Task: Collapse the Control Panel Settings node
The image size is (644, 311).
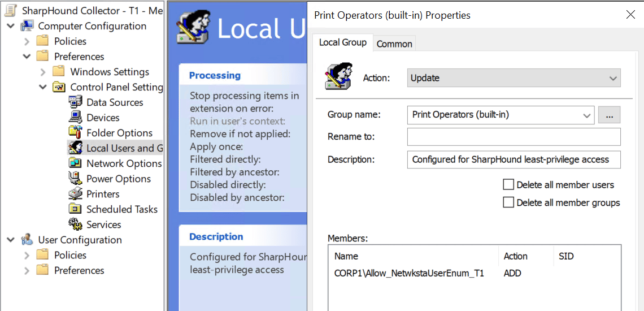Action: coord(43,87)
